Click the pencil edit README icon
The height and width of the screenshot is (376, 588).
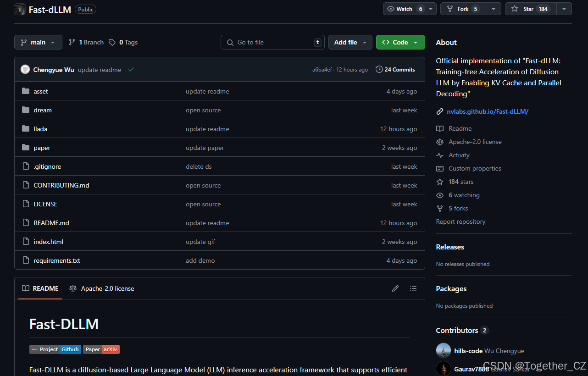pyautogui.click(x=395, y=288)
